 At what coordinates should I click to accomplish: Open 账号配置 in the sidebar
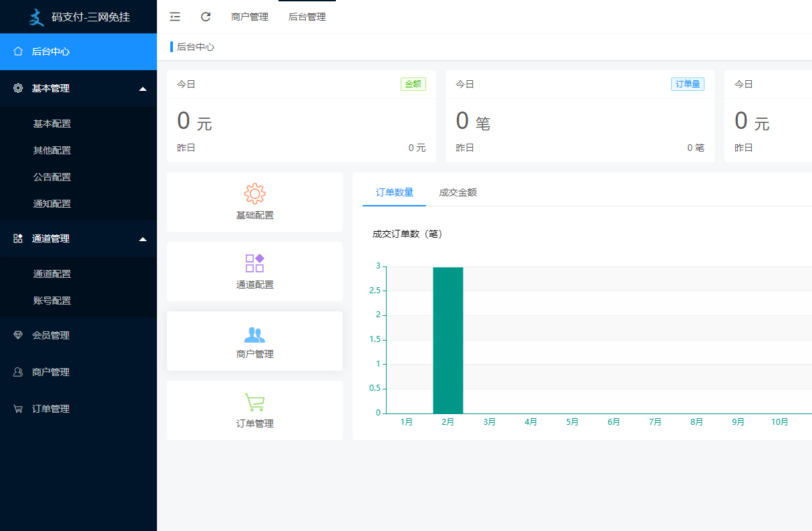(52, 301)
